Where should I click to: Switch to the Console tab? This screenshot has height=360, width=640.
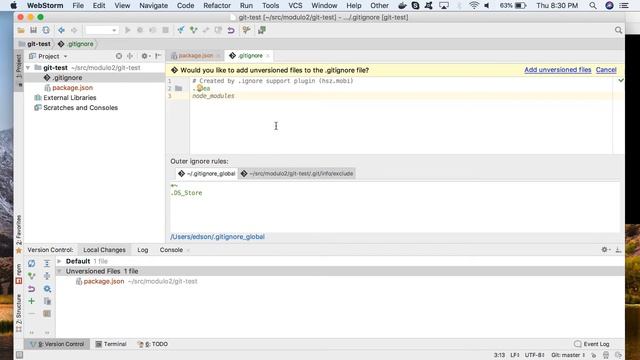[171, 250]
